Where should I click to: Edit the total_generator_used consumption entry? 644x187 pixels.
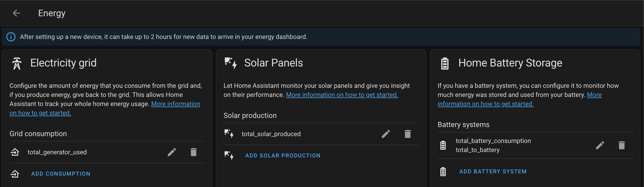click(x=172, y=152)
